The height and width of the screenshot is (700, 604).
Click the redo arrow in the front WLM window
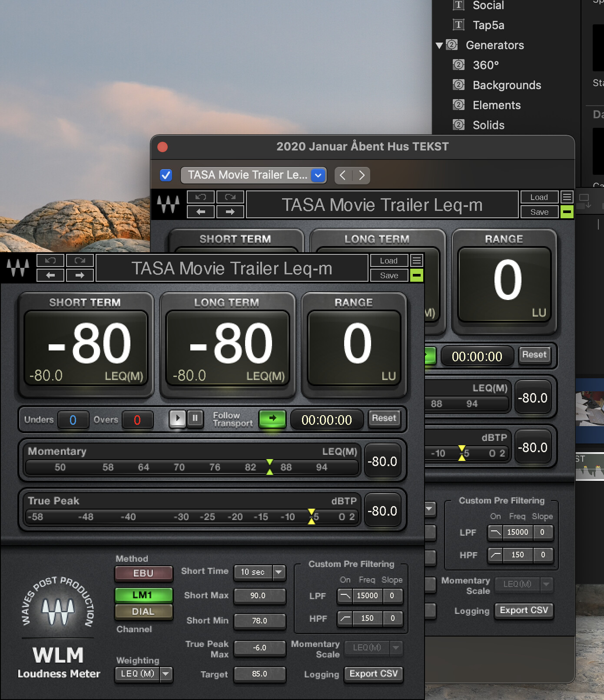(x=80, y=260)
